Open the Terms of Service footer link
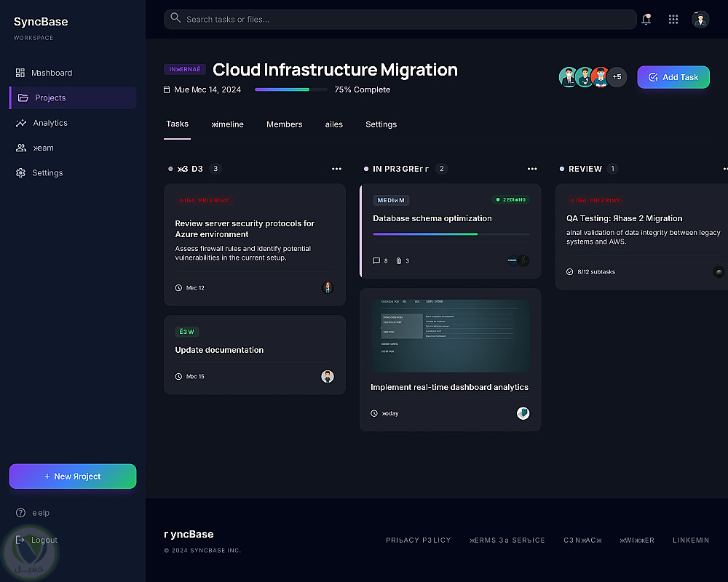 click(507, 541)
